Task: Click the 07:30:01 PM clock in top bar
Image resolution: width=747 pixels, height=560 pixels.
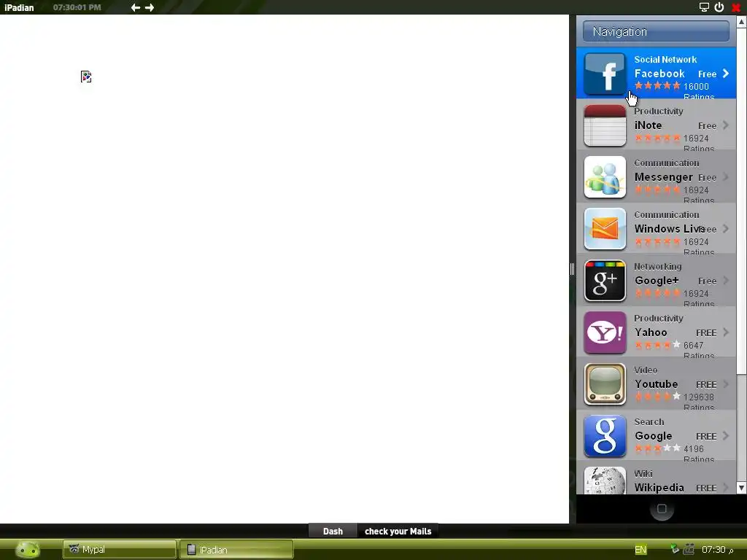Action: 77,7
